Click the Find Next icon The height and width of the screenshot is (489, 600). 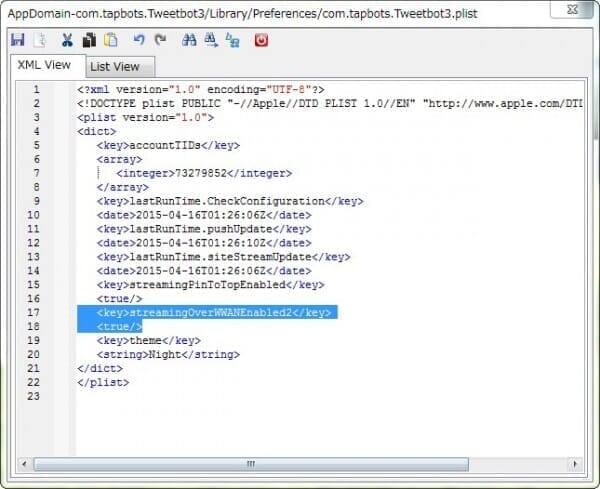(211, 40)
